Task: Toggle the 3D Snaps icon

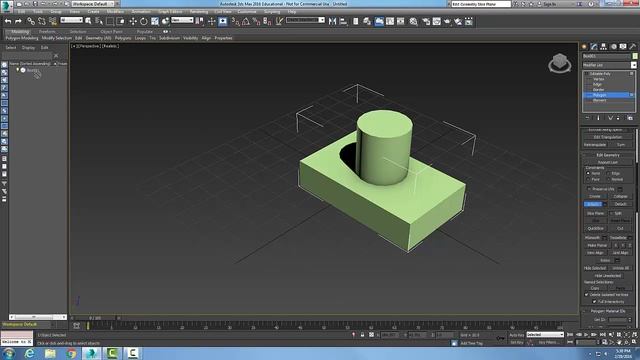Action: click(x=236, y=21)
